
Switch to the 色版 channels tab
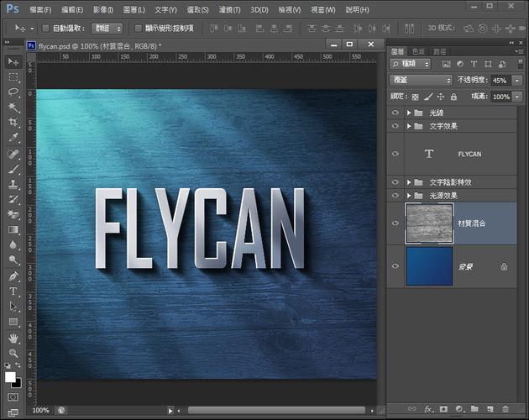click(x=418, y=51)
